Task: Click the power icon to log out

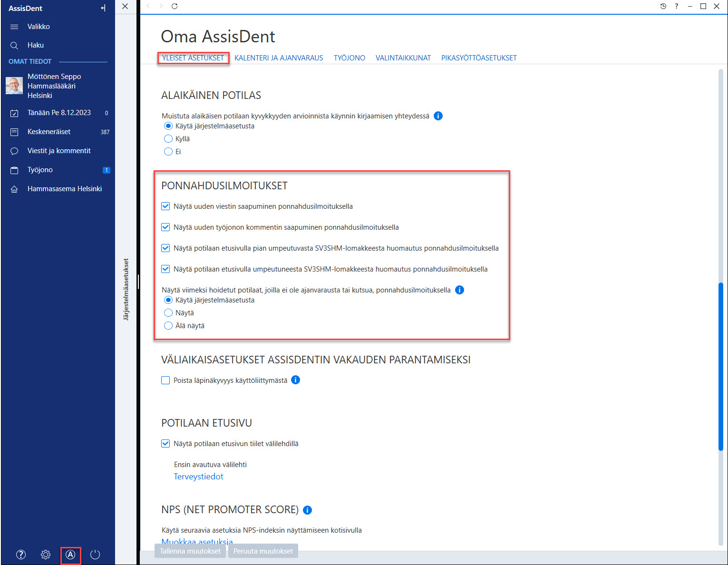Action: coord(95,555)
